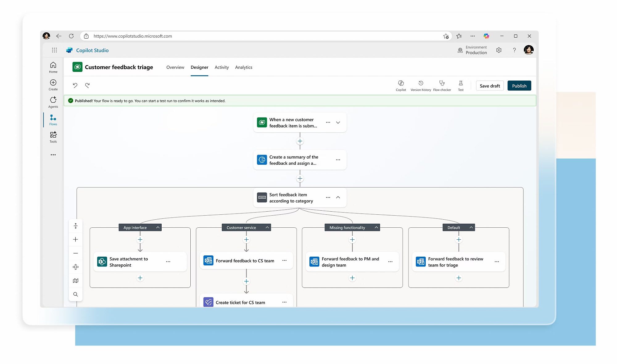Screen dimensions: 617x364
Task: Click the Publish button
Action: point(519,86)
